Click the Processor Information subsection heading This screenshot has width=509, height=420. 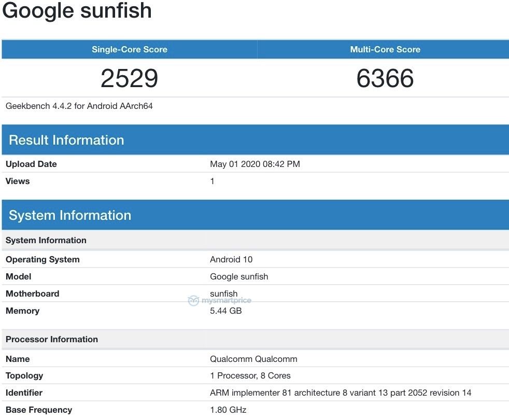pyautogui.click(x=52, y=340)
